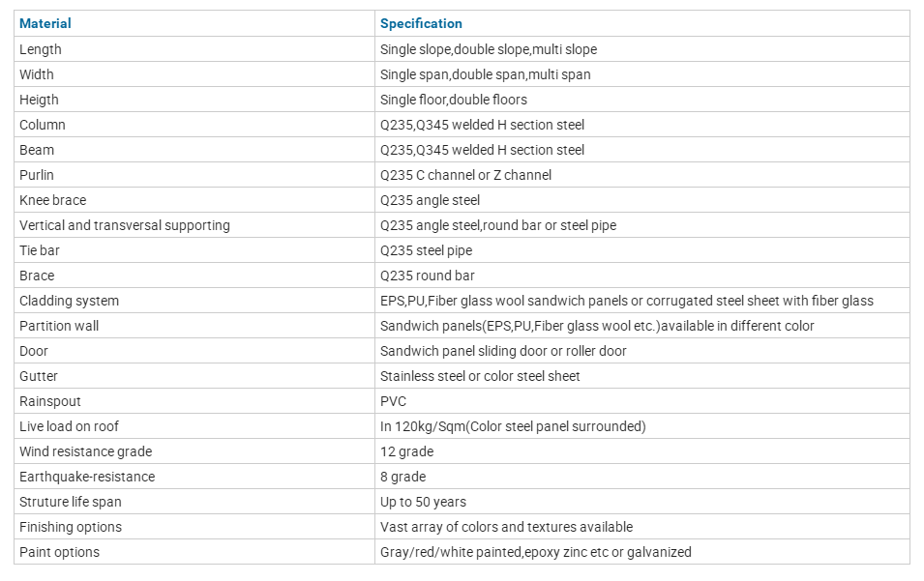Image resolution: width=924 pixels, height=581 pixels.
Task: Click the Up to 50 years cell
Action: coord(423,502)
